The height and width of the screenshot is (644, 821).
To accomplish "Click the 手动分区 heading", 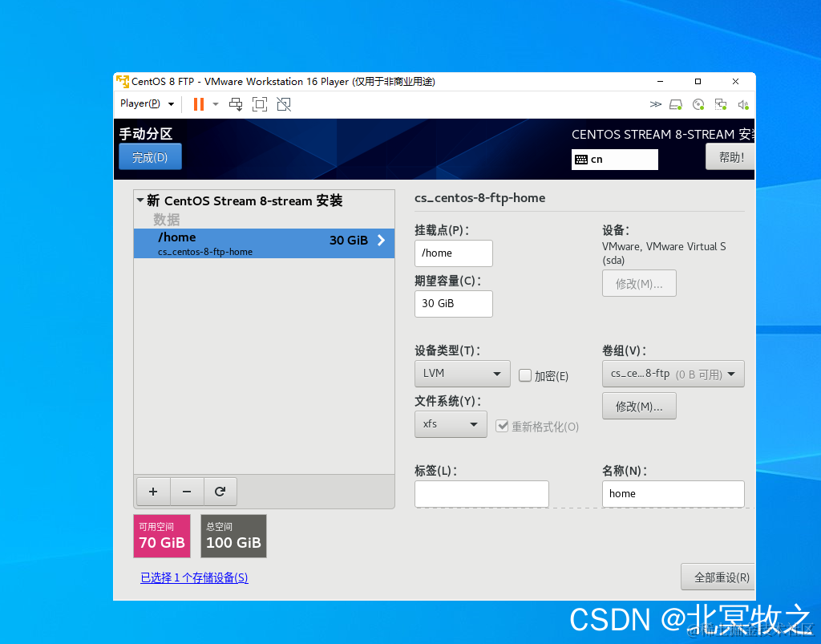I will [x=146, y=133].
